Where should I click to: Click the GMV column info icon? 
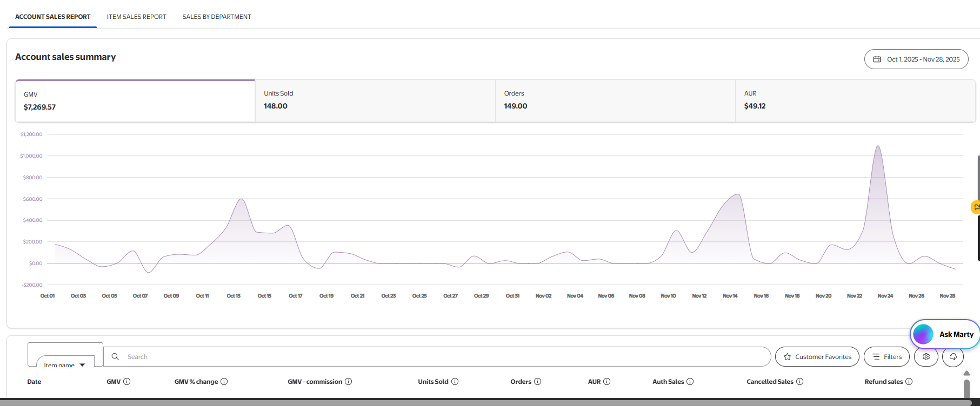126,382
